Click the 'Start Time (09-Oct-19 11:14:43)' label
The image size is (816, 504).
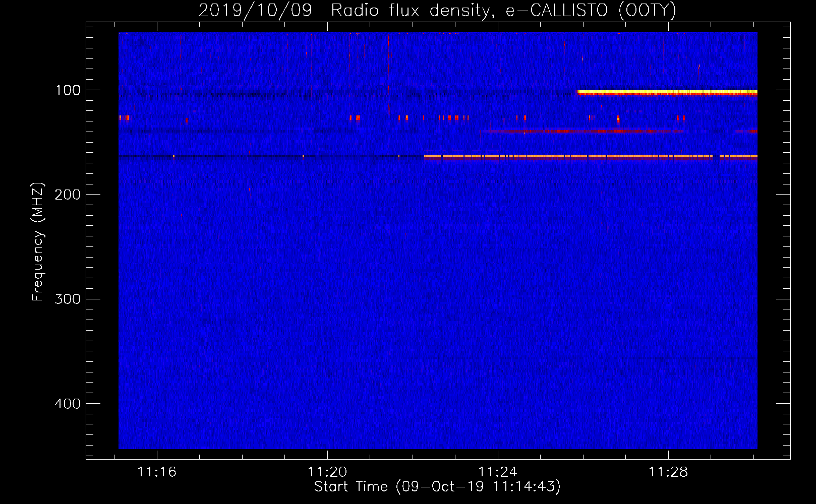point(437,487)
